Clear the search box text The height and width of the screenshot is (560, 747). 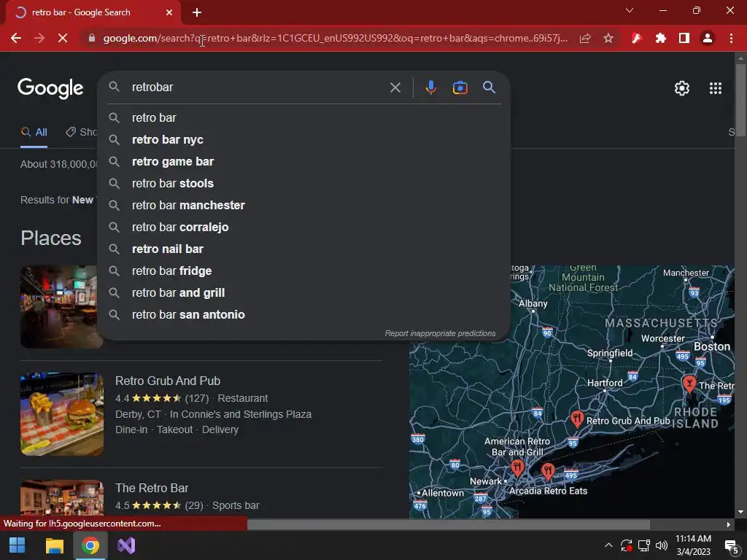pos(395,87)
